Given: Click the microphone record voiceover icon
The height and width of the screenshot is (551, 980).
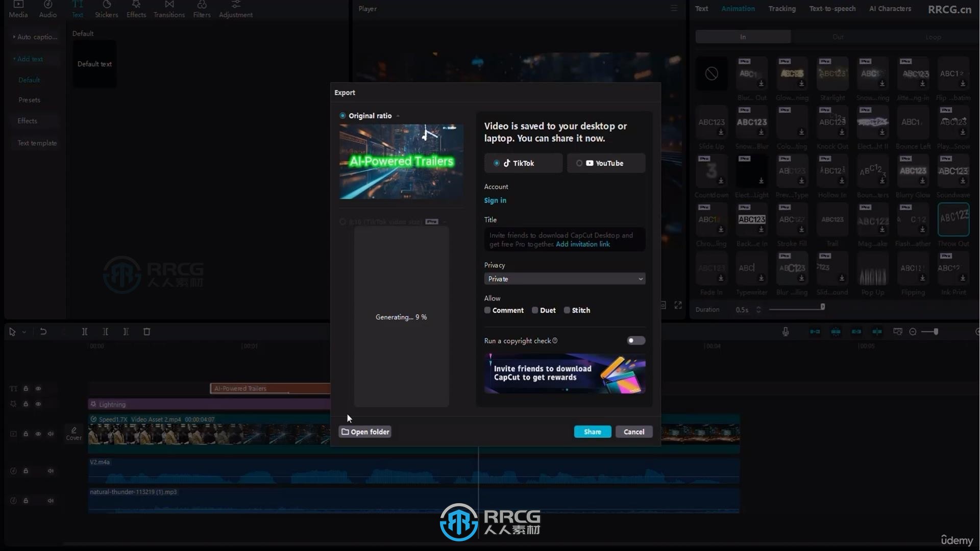Looking at the screenshot, I should tap(786, 332).
